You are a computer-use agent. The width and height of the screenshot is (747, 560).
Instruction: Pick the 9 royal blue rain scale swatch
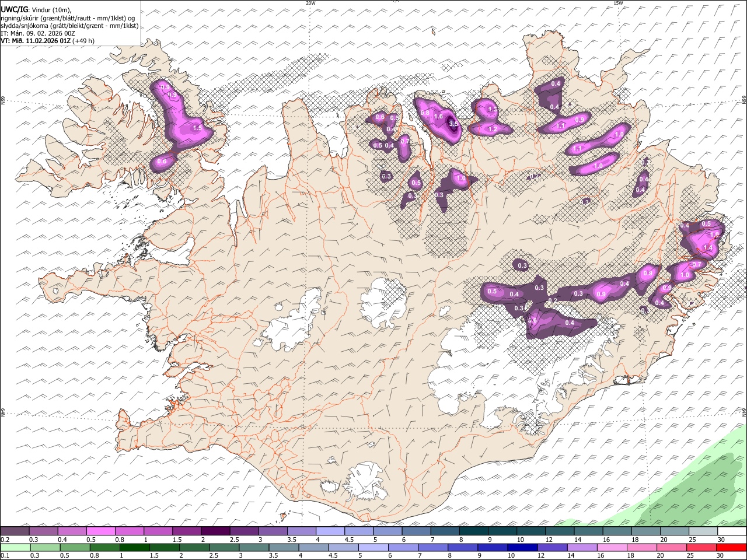493,547
